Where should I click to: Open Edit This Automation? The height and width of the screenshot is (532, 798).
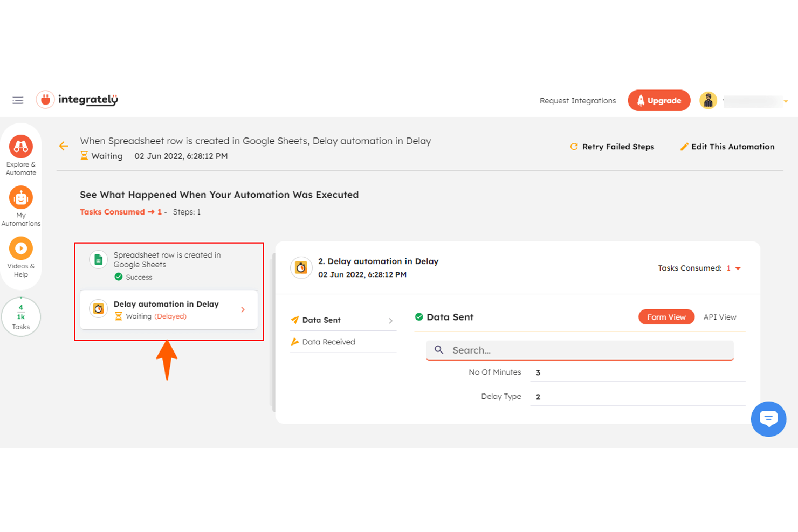(x=727, y=147)
